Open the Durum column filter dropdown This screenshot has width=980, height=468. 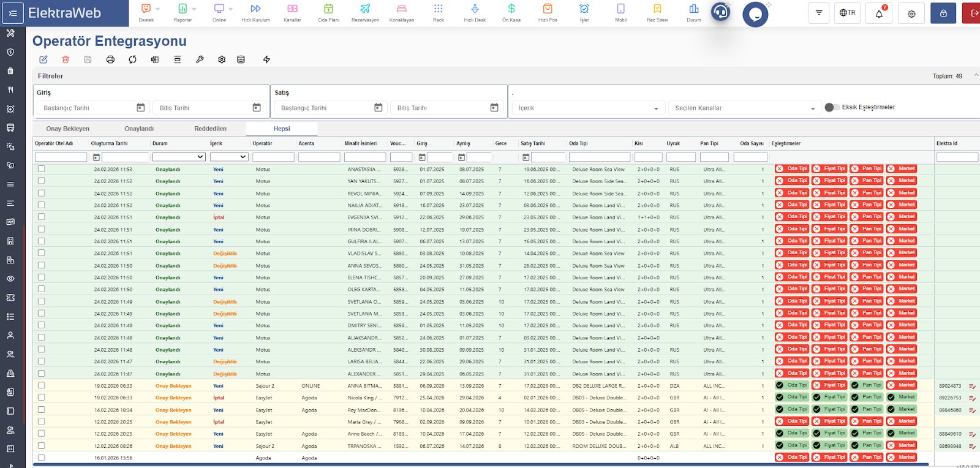click(x=178, y=157)
